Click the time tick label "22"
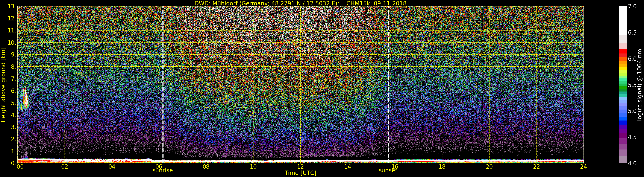 (536, 166)
